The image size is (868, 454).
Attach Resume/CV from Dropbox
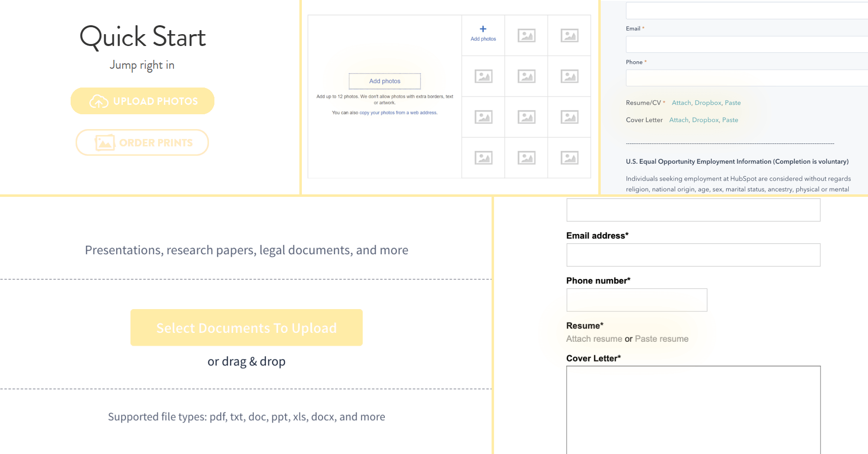707,102
